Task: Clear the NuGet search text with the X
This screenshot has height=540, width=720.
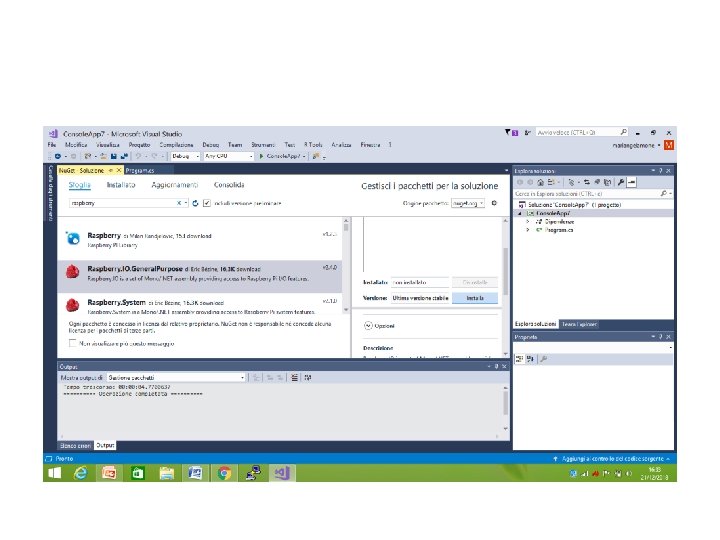Action: [179, 203]
